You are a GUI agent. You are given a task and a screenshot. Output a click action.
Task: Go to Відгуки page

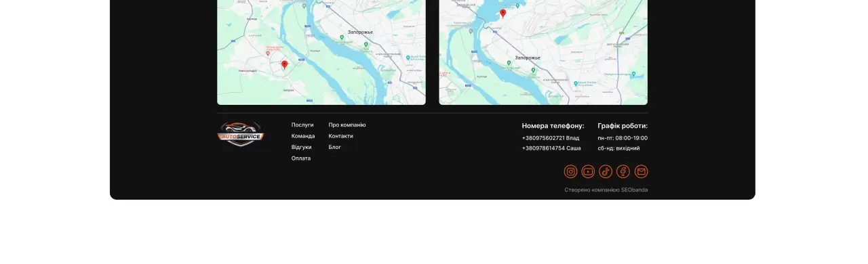pos(302,148)
